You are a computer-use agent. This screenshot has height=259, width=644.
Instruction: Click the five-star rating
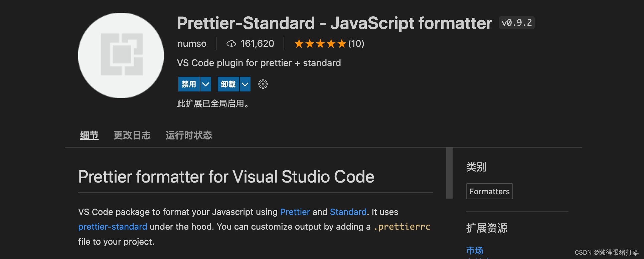[320, 44]
